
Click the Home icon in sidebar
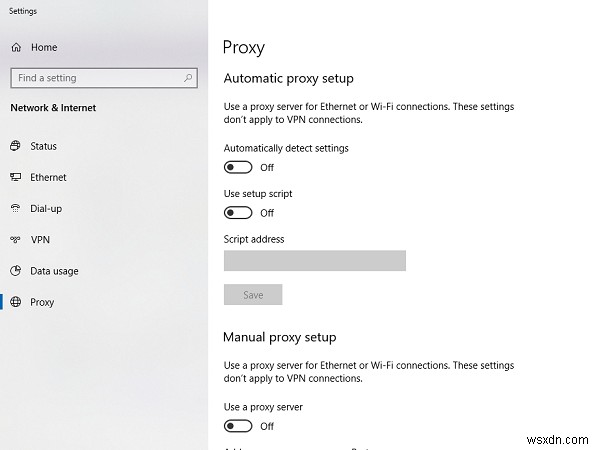coord(16,47)
